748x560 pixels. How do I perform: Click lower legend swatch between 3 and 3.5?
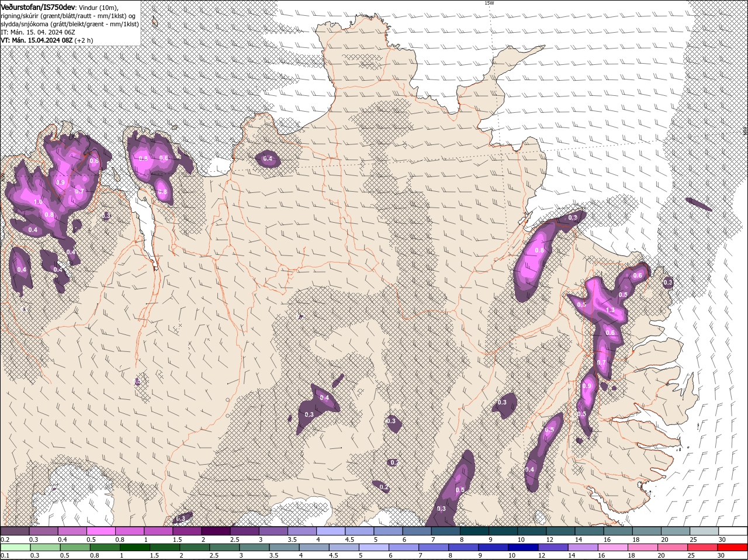pos(254,547)
